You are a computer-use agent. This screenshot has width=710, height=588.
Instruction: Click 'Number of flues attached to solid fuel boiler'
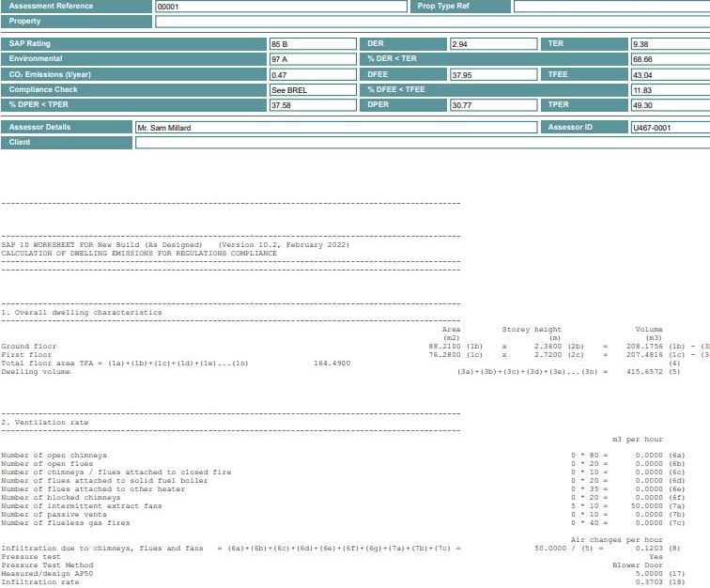tap(104, 481)
